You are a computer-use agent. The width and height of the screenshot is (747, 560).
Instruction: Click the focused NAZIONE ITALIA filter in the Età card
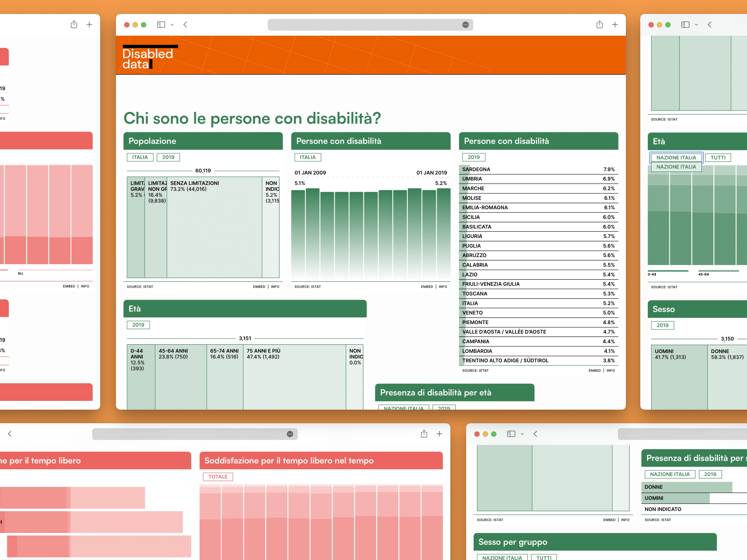676,158
